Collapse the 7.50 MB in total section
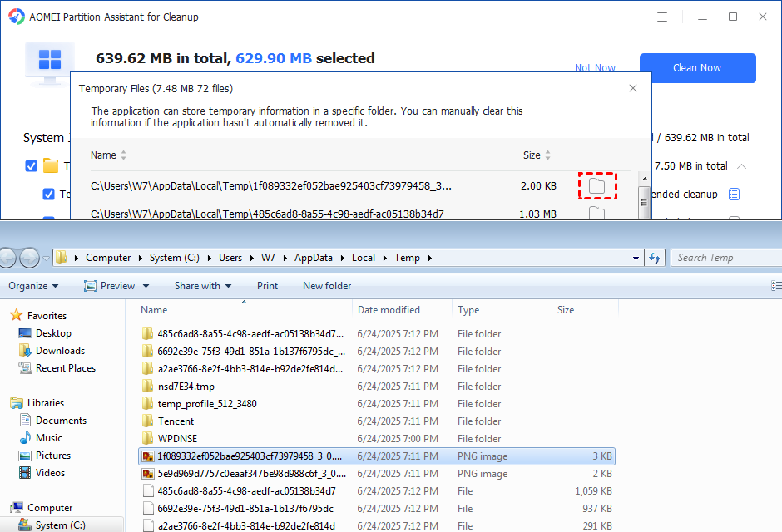782x532 pixels. pyautogui.click(x=741, y=166)
